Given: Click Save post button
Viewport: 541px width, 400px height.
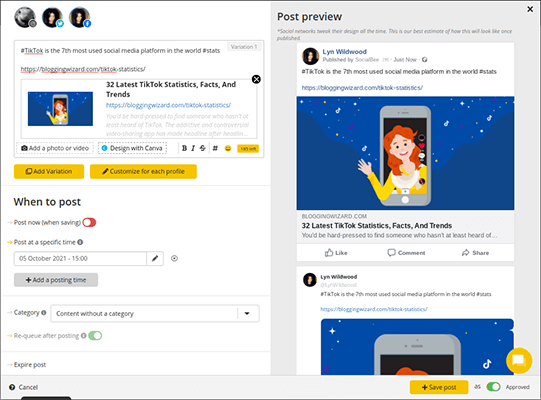Looking at the screenshot, I should click(x=439, y=387).
